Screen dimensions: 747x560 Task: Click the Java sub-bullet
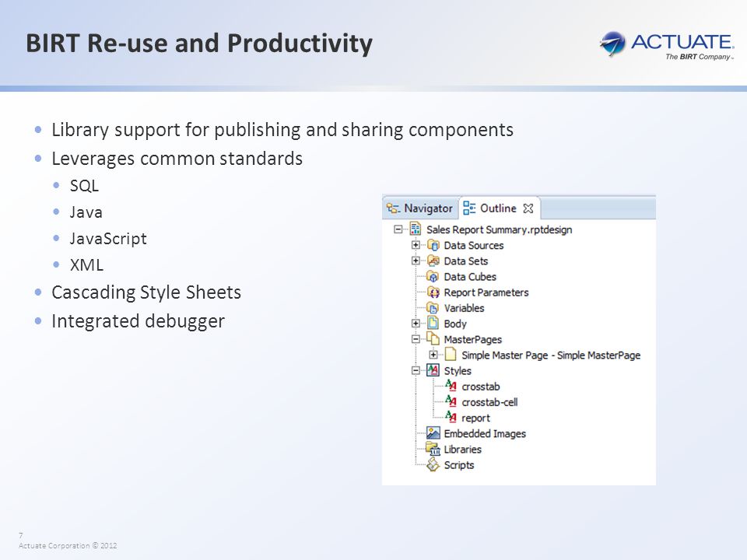[86, 212]
